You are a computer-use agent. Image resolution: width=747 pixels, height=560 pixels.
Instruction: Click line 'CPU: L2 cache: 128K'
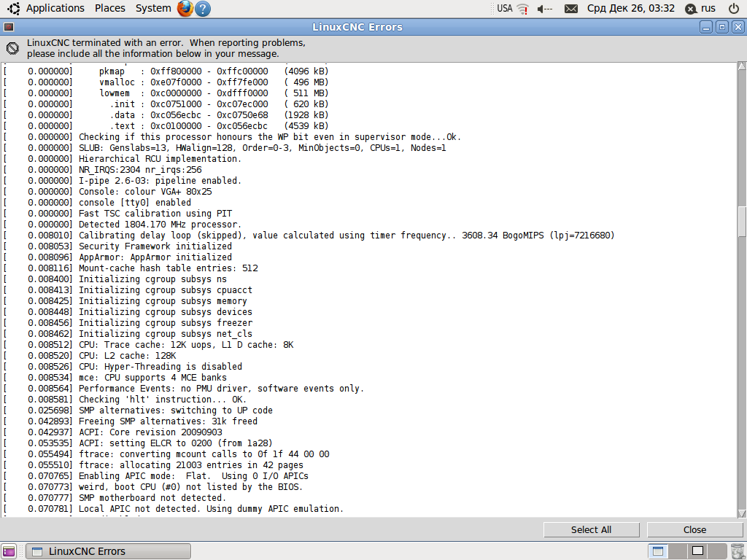(x=127, y=356)
